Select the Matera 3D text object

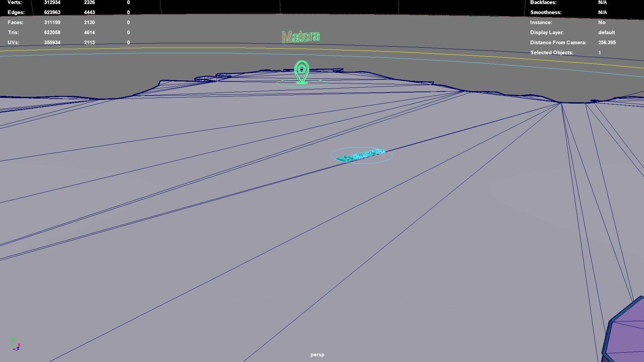pos(301,37)
